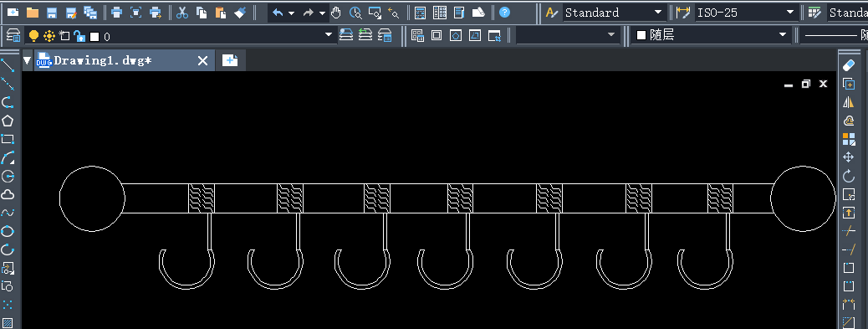Select the Zoom Window tool
Image resolution: width=868 pixels, height=329 pixels.
pos(375,13)
